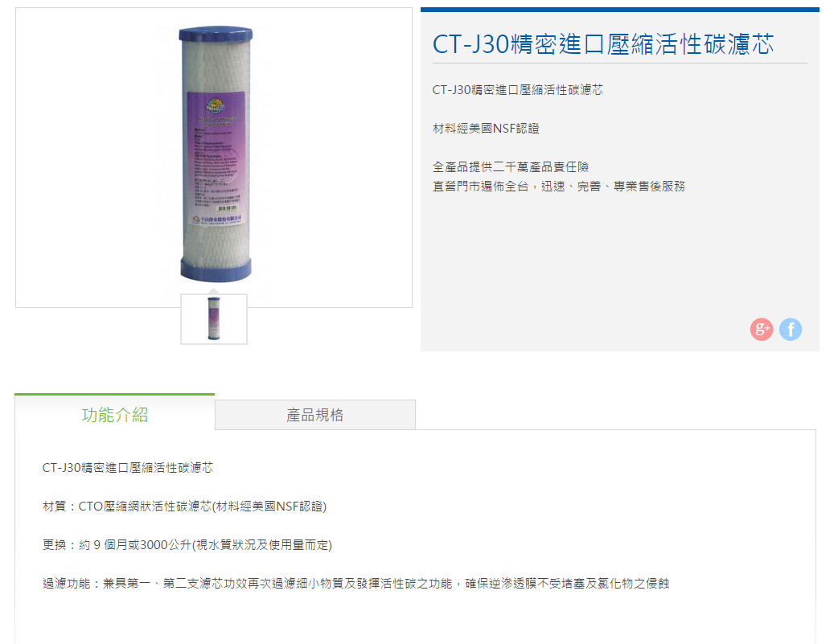Select the 材料經美國NSF認證 summary line
834x644 pixels.
(x=486, y=128)
